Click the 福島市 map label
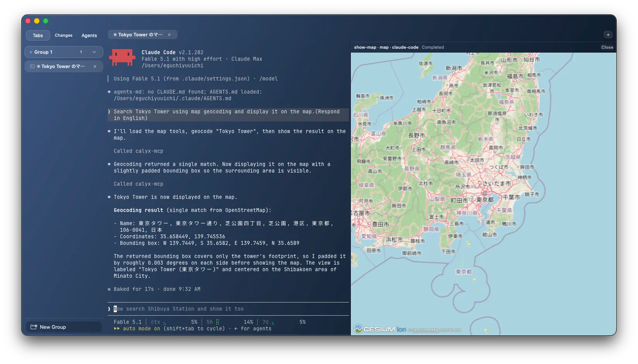This screenshot has height=364, width=638. coord(515,76)
